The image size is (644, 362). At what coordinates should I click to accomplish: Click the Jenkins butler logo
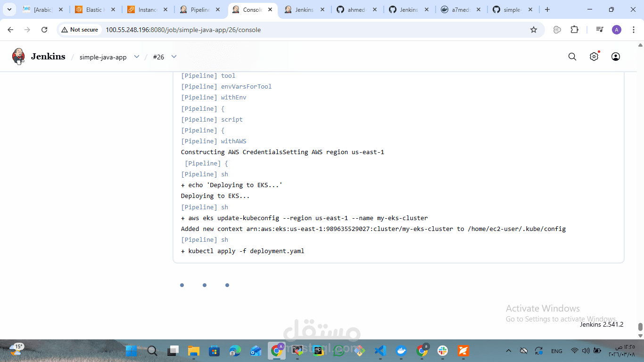(x=18, y=57)
